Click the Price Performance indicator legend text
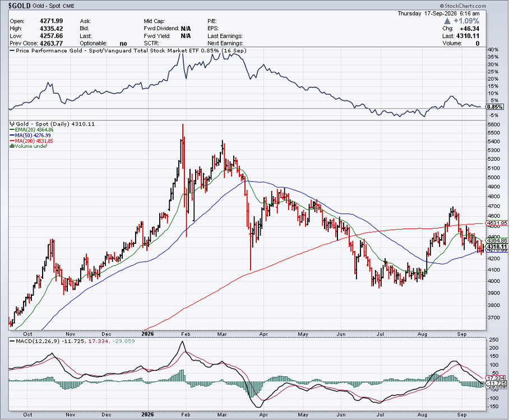This screenshot has width=509, height=420. point(131,50)
